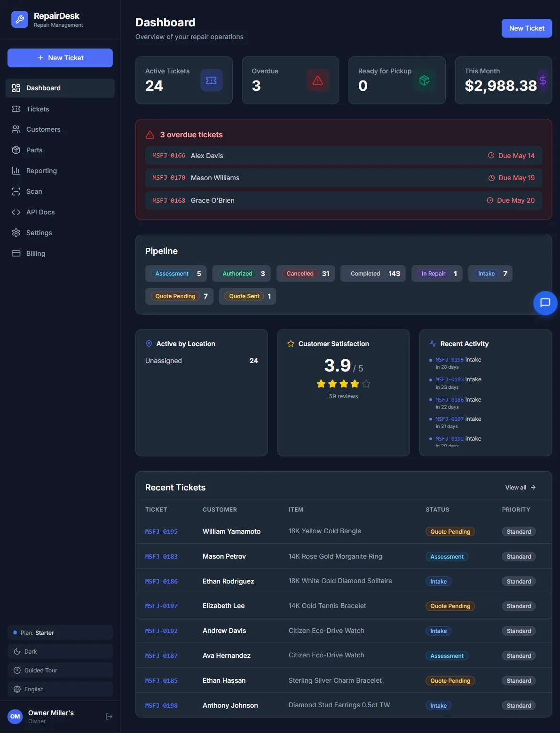This screenshot has width=560, height=742.
Task: Filter pipeline by Authorized stage
Action: click(x=241, y=274)
